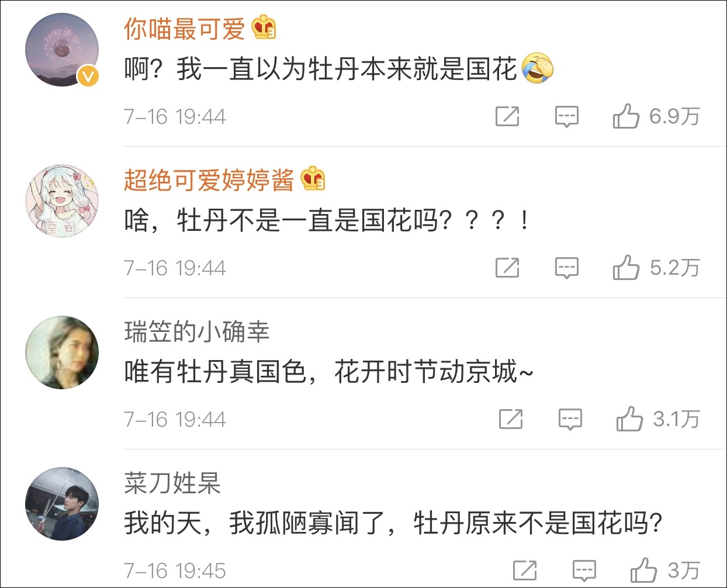Tap the username 瑞笠的小确幸
The image size is (727, 588).
click(x=196, y=331)
